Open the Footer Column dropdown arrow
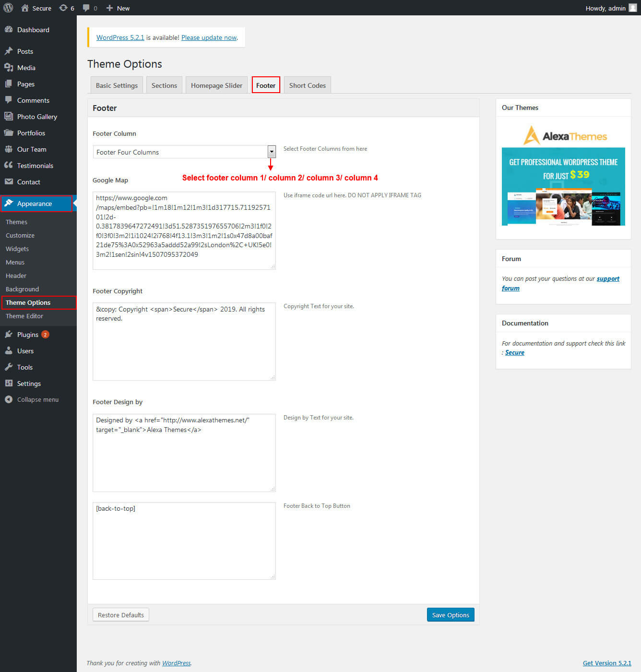Viewport: 641px width, 672px height. pyautogui.click(x=272, y=152)
